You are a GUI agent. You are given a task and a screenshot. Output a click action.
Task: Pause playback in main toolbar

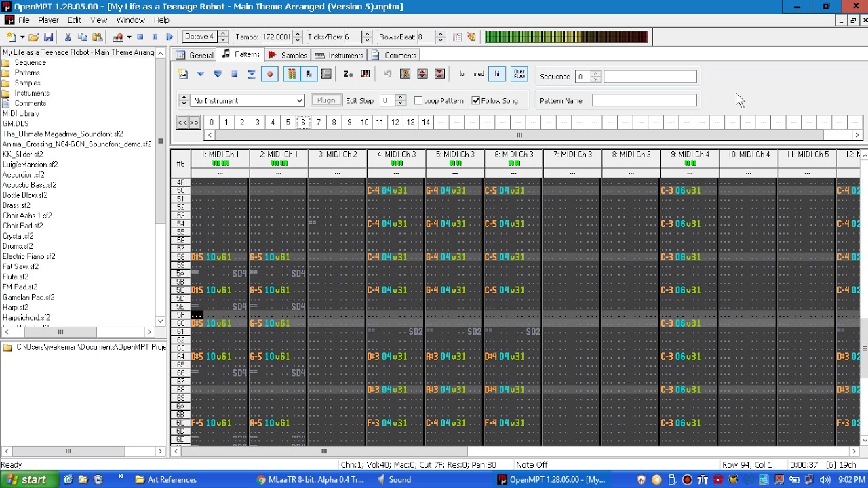click(155, 37)
